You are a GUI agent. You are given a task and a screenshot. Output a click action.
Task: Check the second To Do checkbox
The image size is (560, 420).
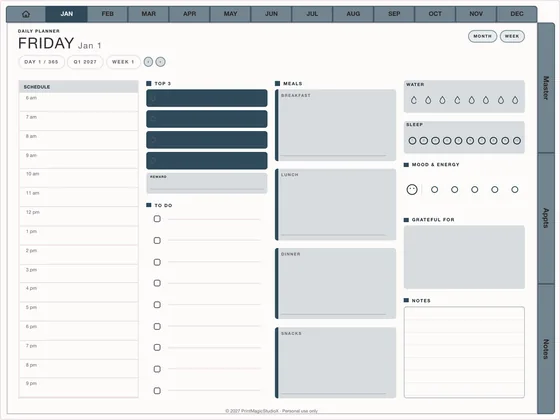click(x=157, y=240)
